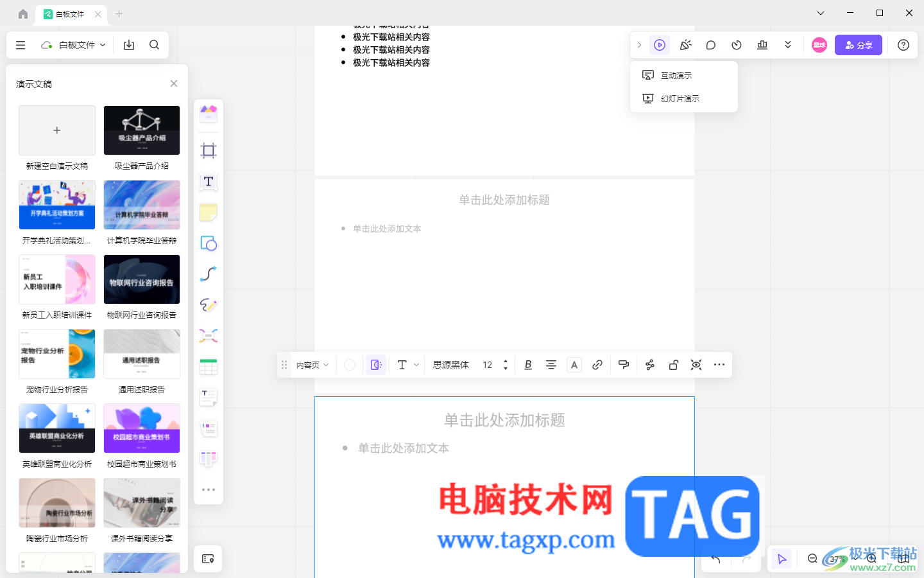The height and width of the screenshot is (578, 924).
Task: Select the kanban board tool
Action: click(209, 459)
